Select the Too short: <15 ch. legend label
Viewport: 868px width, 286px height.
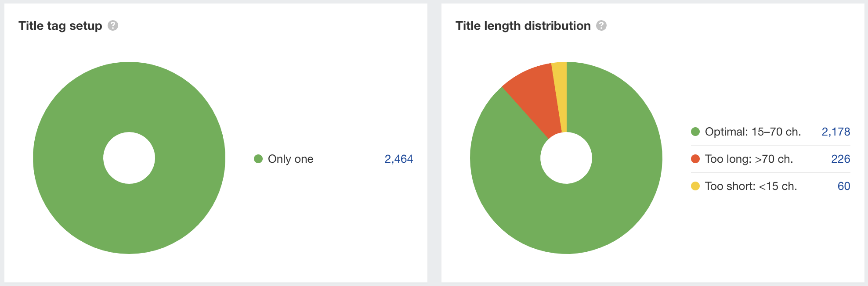(751, 186)
